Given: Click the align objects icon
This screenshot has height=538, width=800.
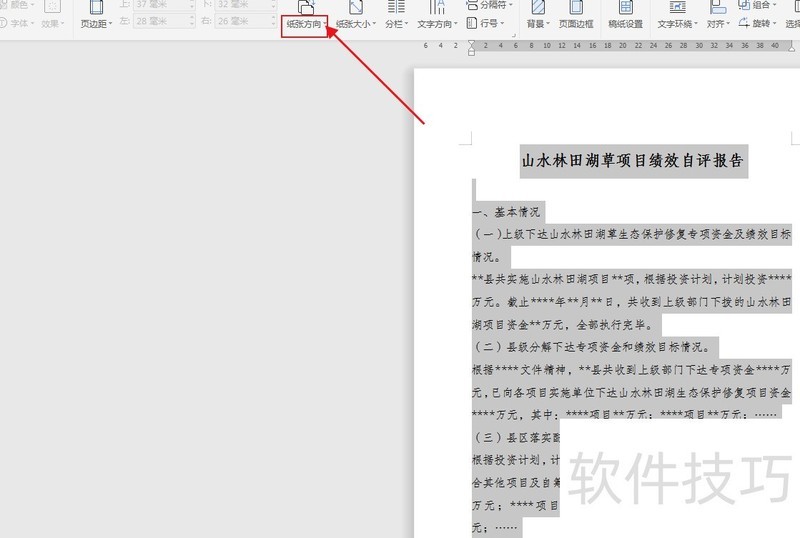Looking at the screenshot, I should click(x=717, y=7).
